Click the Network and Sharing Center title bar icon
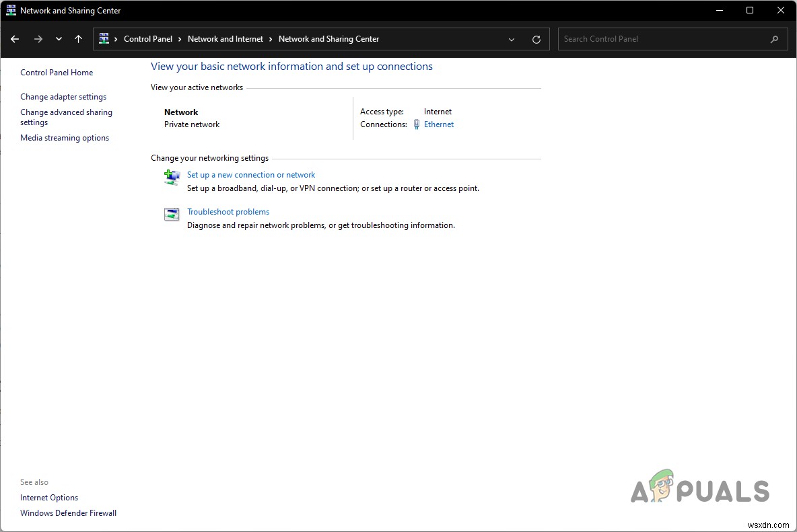 tap(10, 10)
